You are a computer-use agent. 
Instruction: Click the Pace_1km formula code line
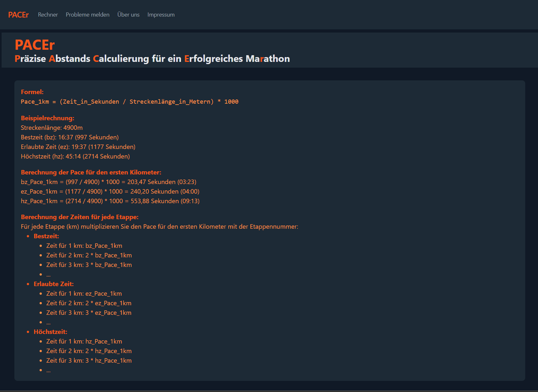click(130, 101)
